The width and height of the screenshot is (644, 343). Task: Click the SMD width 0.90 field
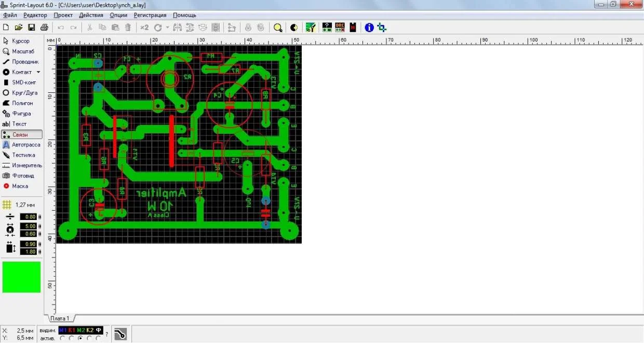coord(28,244)
